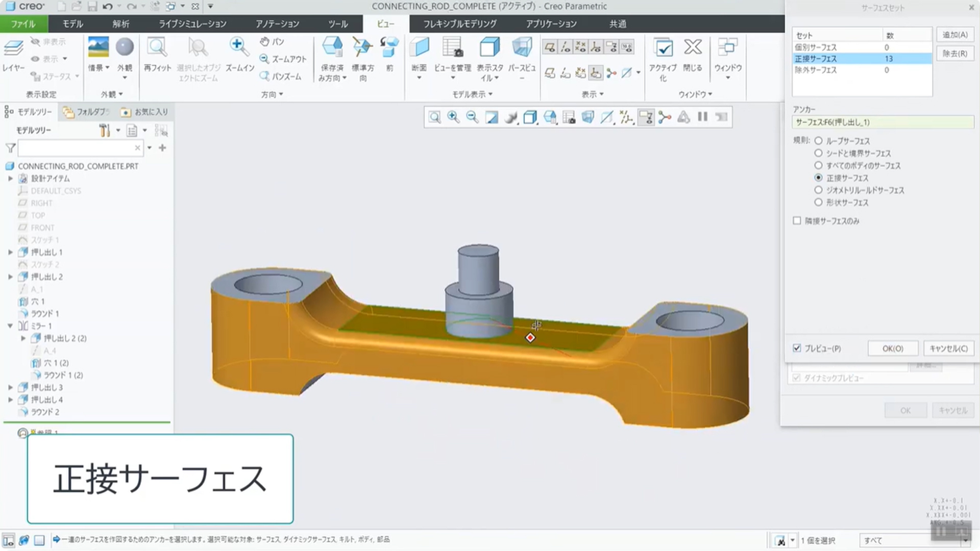Click the Section (断面) view icon
Screen dimensions: 980x551
419,48
